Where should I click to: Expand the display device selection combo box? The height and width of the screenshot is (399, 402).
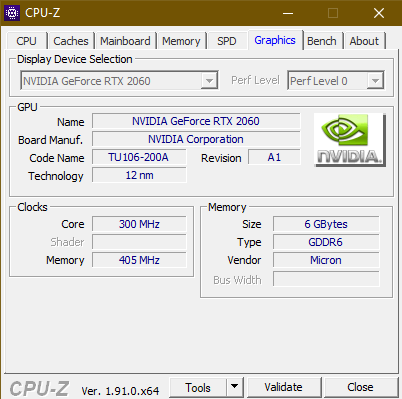[x=119, y=81]
